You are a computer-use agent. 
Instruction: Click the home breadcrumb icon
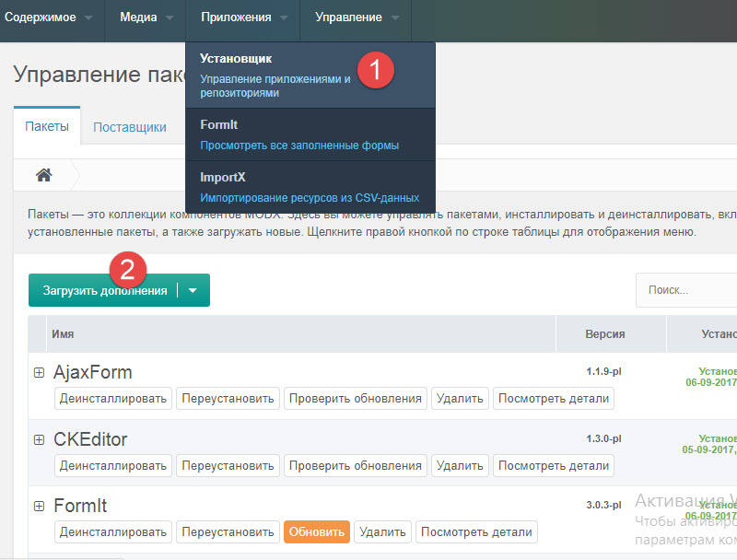click(43, 175)
